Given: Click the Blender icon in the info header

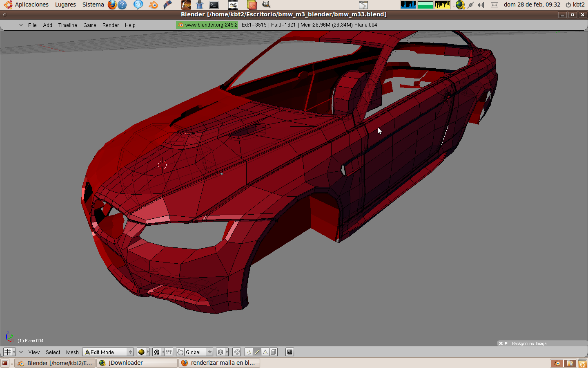Looking at the screenshot, I should click(x=181, y=25).
